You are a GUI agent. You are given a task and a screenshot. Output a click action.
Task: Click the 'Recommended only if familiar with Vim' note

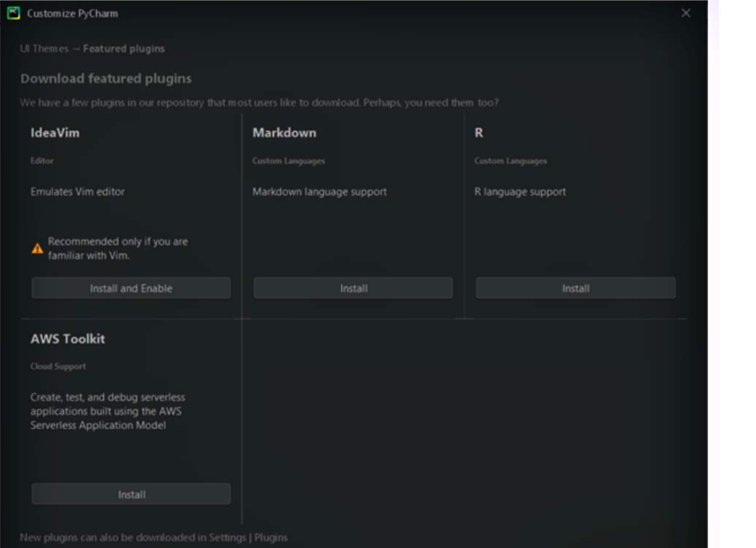pyautogui.click(x=118, y=248)
